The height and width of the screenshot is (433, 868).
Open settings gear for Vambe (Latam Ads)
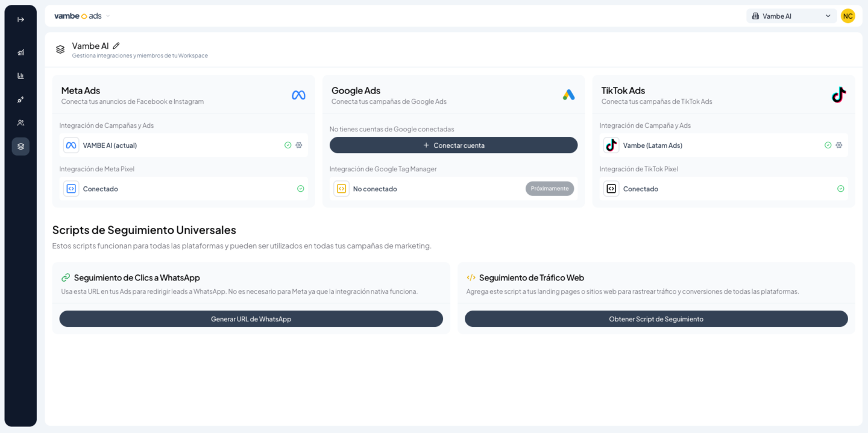839,145
